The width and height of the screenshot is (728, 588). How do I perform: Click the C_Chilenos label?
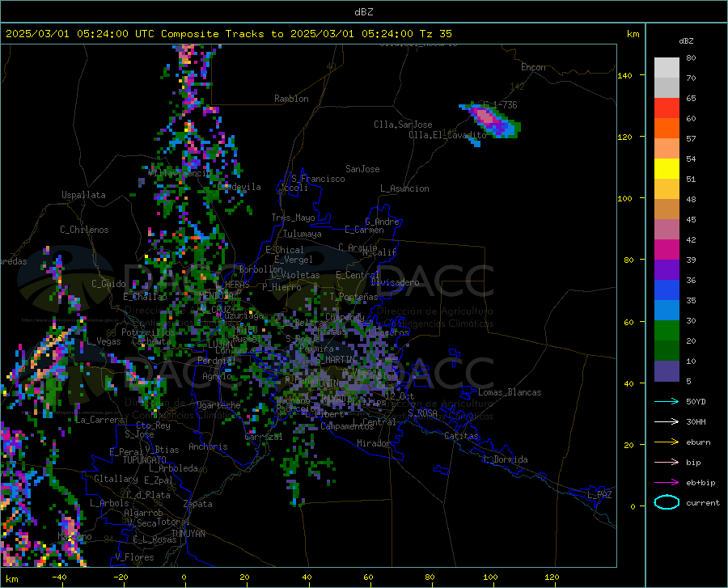(x=84, y=230)
